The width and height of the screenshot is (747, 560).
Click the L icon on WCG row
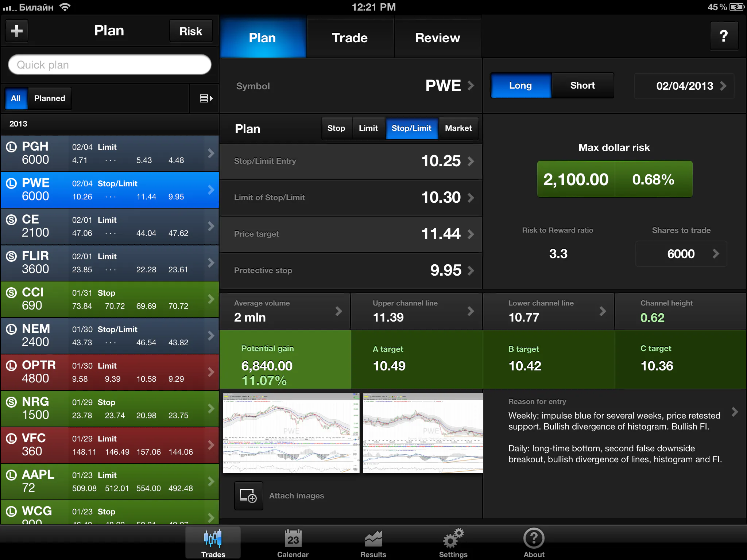pos(12,511)
